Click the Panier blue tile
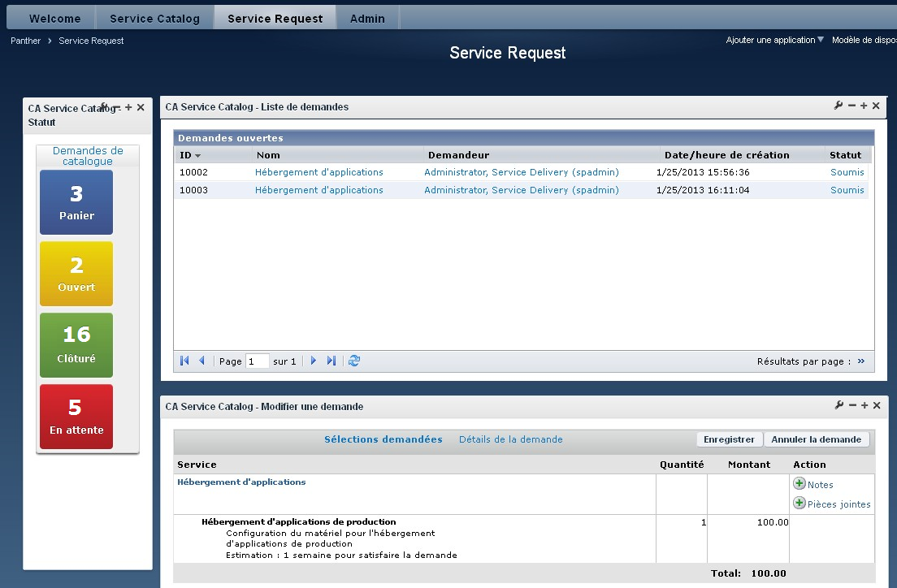Image resolution: width=897 pixels, height=588 pixels. tap(76, 202)
